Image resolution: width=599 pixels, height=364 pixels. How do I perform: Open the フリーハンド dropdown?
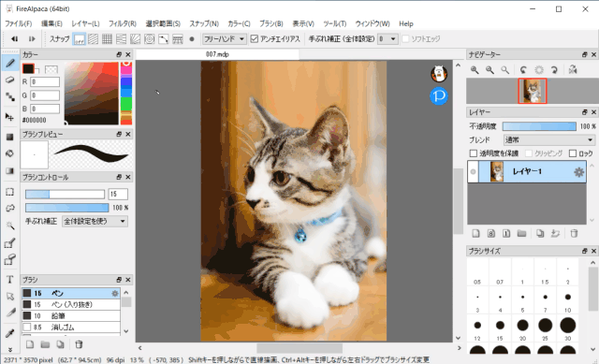tap(225, 39)
